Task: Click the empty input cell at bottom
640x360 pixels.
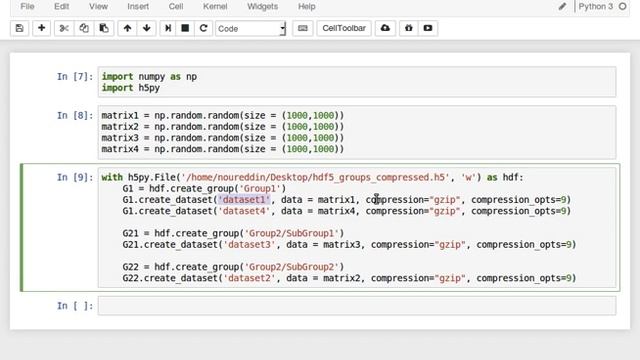Action: click(x=357, y=306)
